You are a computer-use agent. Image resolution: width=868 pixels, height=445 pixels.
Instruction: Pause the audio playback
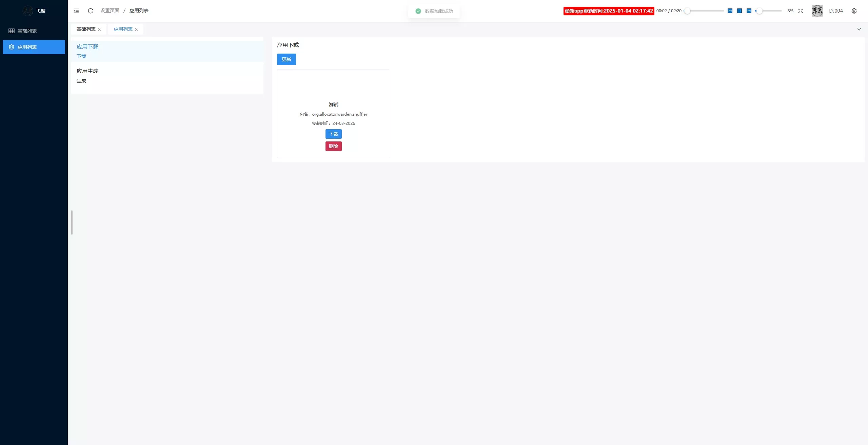pyautogui.click(x=739, y=11)
